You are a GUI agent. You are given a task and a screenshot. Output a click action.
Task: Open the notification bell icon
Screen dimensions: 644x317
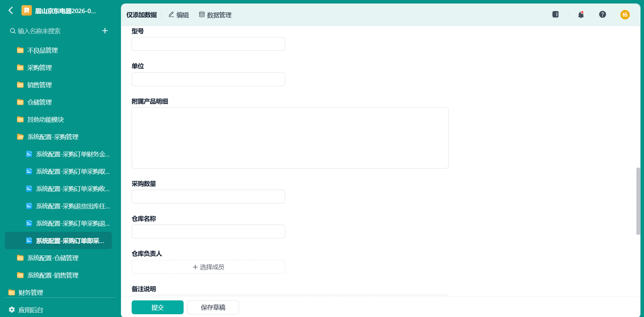581,15
